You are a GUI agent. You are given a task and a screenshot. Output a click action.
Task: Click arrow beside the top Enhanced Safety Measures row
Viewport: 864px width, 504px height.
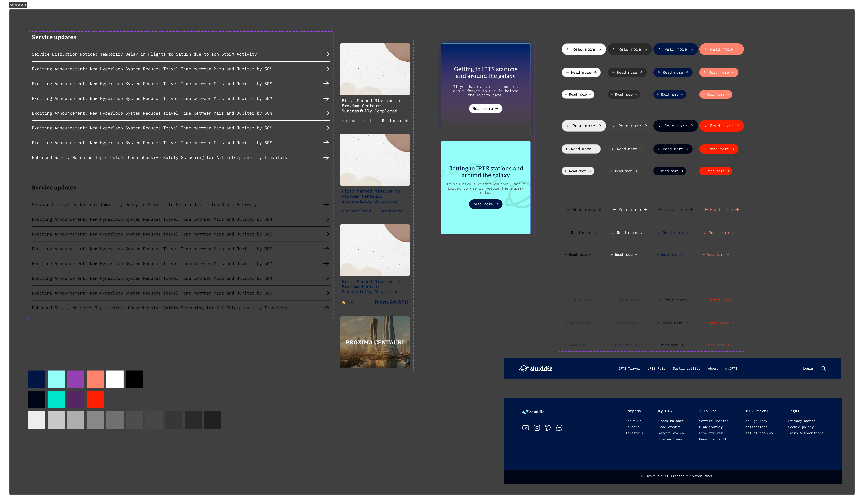point(326,157)
